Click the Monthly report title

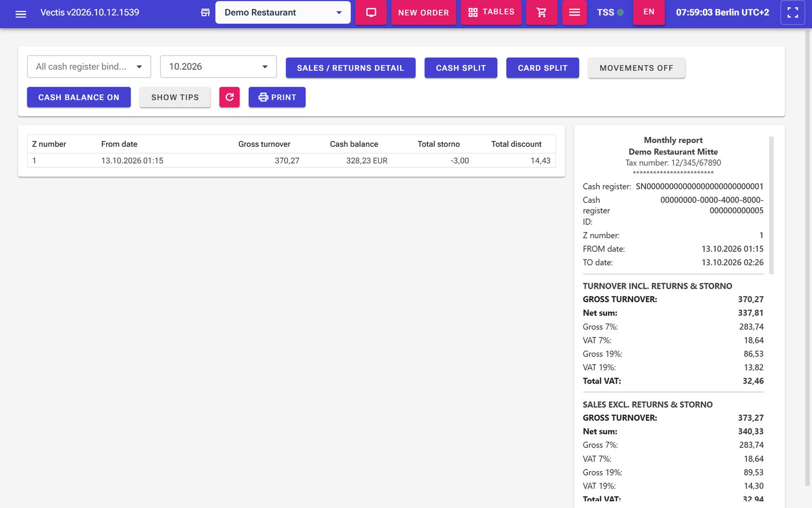[x=673, y=140]
